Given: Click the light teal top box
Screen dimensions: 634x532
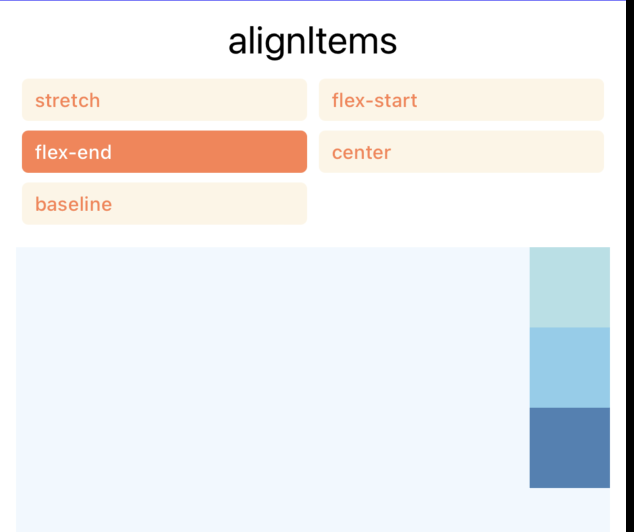Looking at the screenshot, I should coord(569,287).
